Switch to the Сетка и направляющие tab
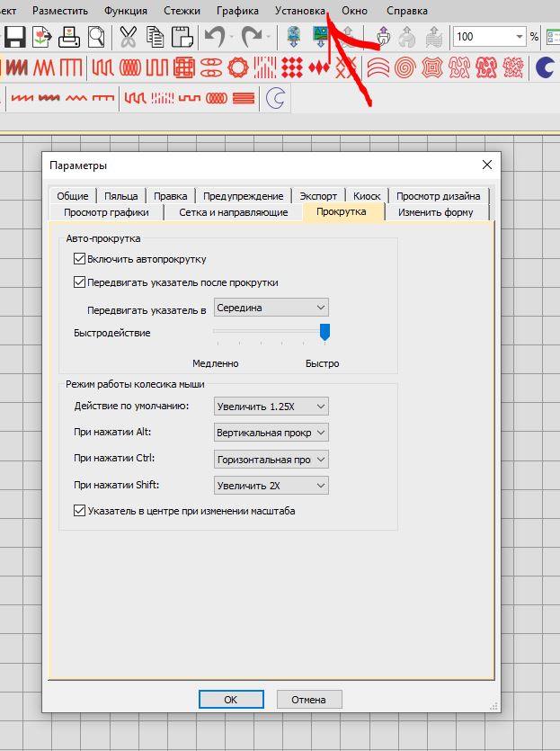Screen dimensions: 560x751 pyautogui.click(x=234, y=212)
